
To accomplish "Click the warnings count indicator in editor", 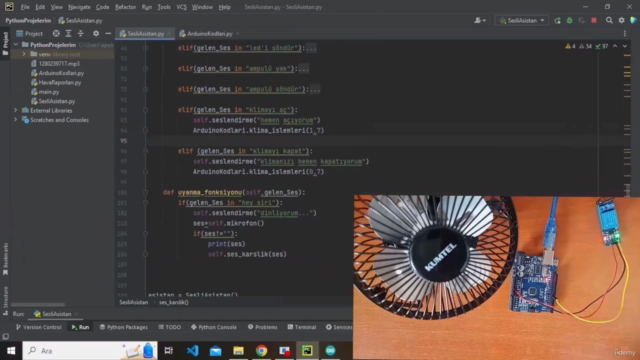I will pyautogui.click(x=570, y=46).
